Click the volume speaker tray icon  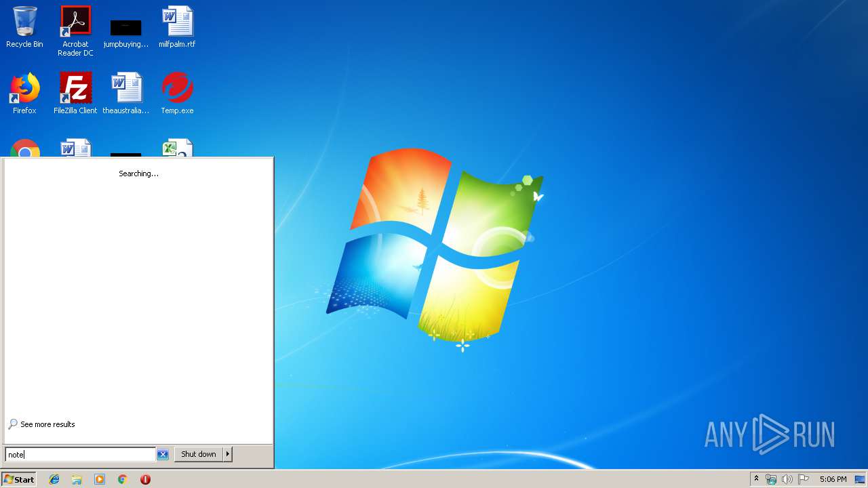pos(787,479)
